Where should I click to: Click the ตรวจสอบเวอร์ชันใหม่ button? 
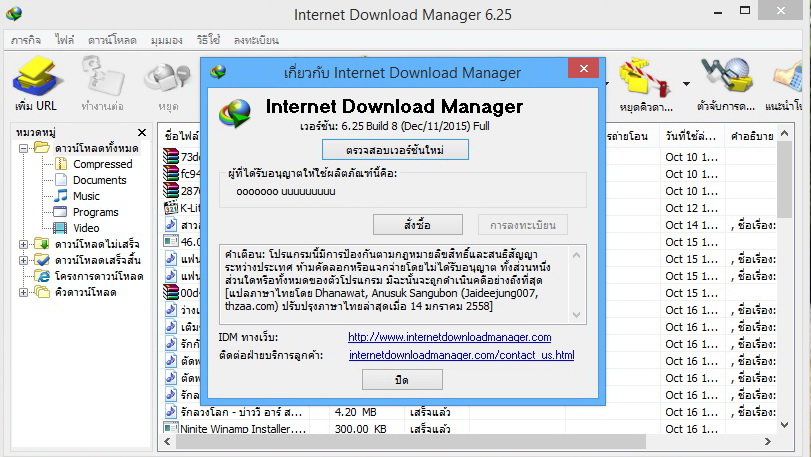pos(395,150)
